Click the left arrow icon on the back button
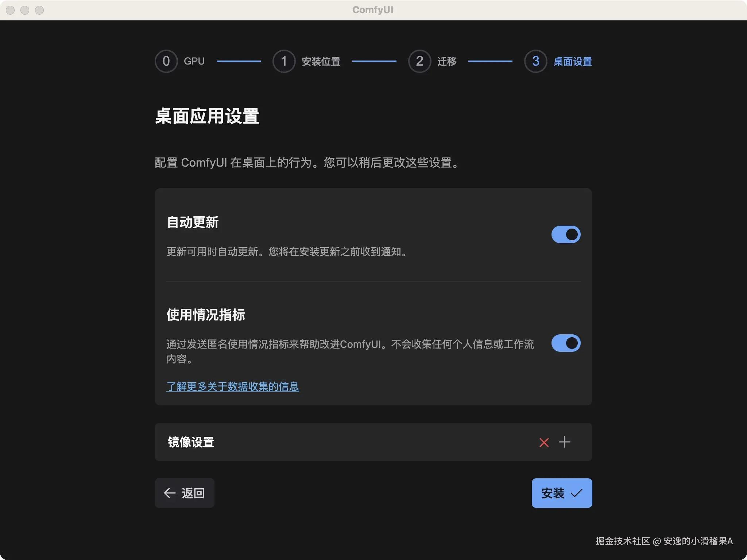Viewport: 747px width, 560px height. (170, 493)
